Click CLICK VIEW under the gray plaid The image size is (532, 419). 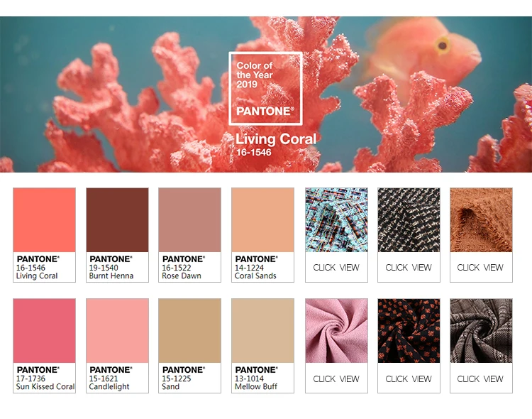[480, 379]
